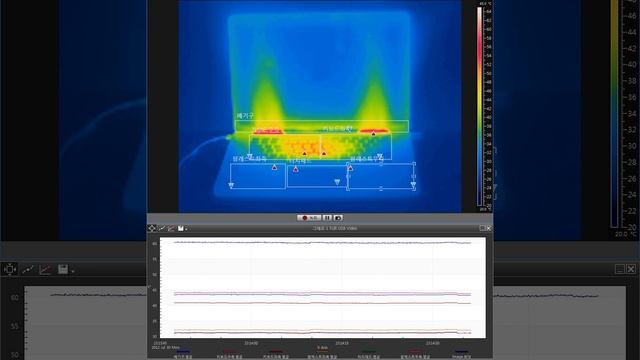
Task: Click the red chart icon in the enlarged background toolbar
Action: tap(45, 269)
